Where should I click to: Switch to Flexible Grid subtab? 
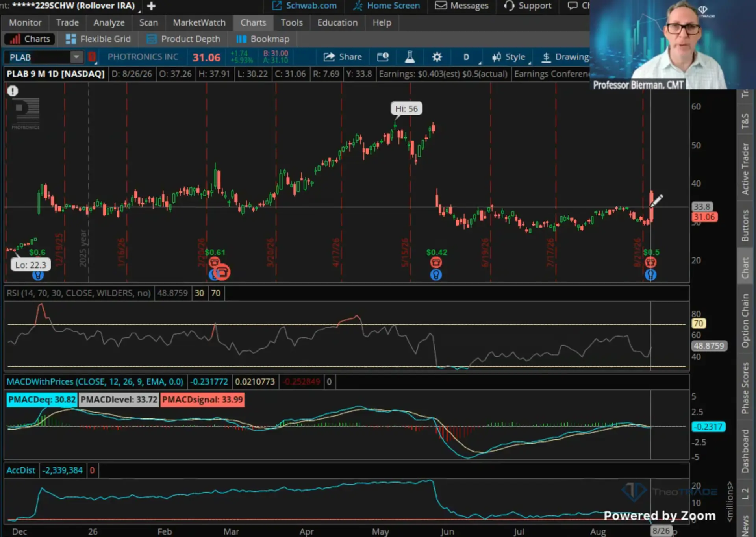pyautogui.click(x=98, y=39)
